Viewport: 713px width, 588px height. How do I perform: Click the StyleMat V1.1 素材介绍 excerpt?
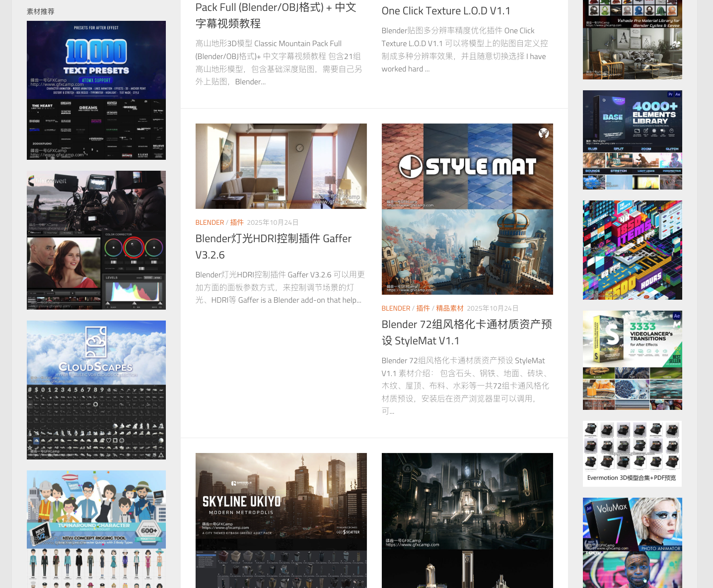[x=466, y=386]
